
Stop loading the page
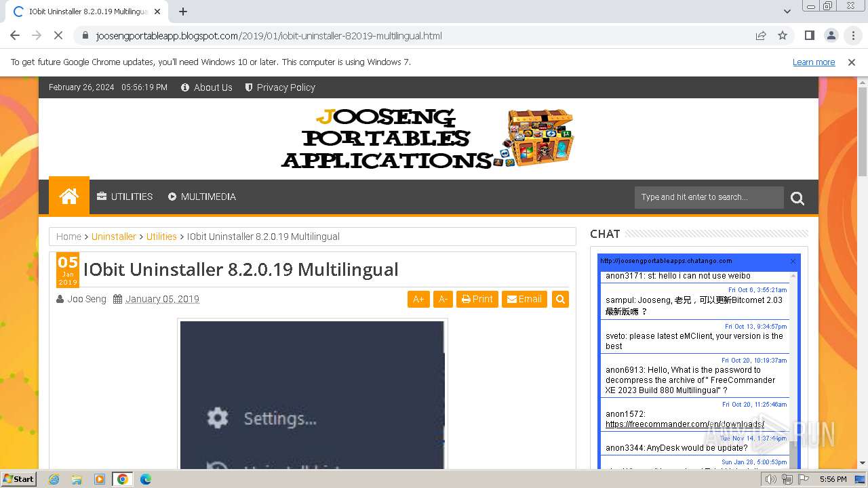pos(58,35)
